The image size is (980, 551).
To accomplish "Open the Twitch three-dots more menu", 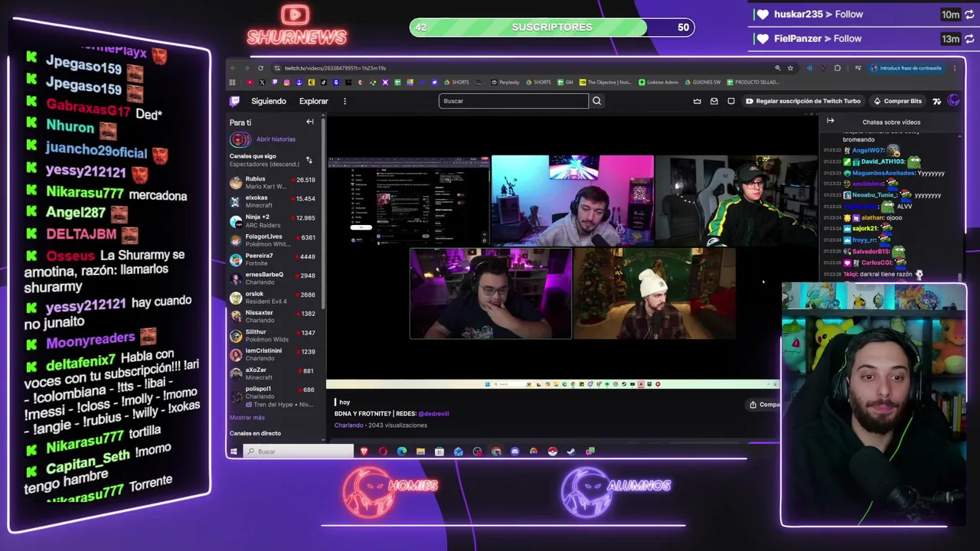I will 345,101.
